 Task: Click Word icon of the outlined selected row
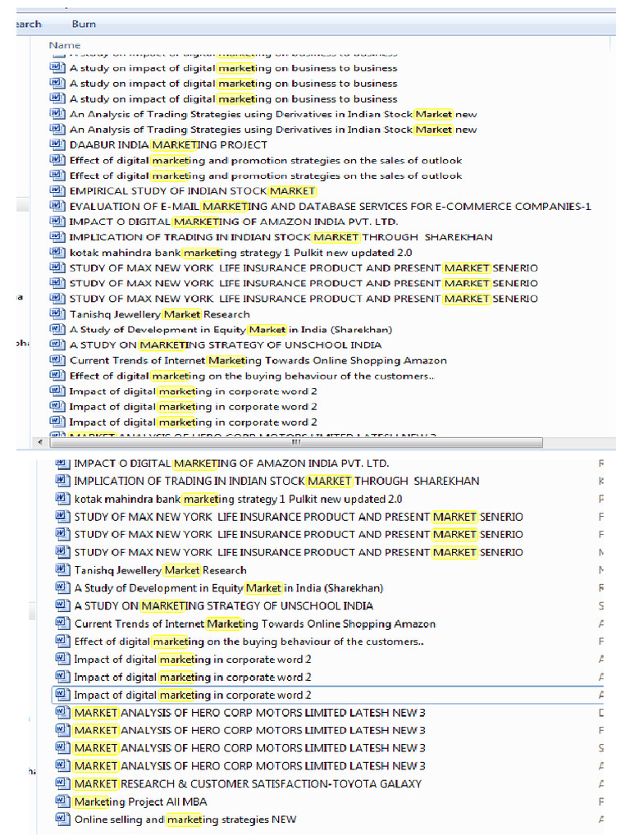point(62,694)
